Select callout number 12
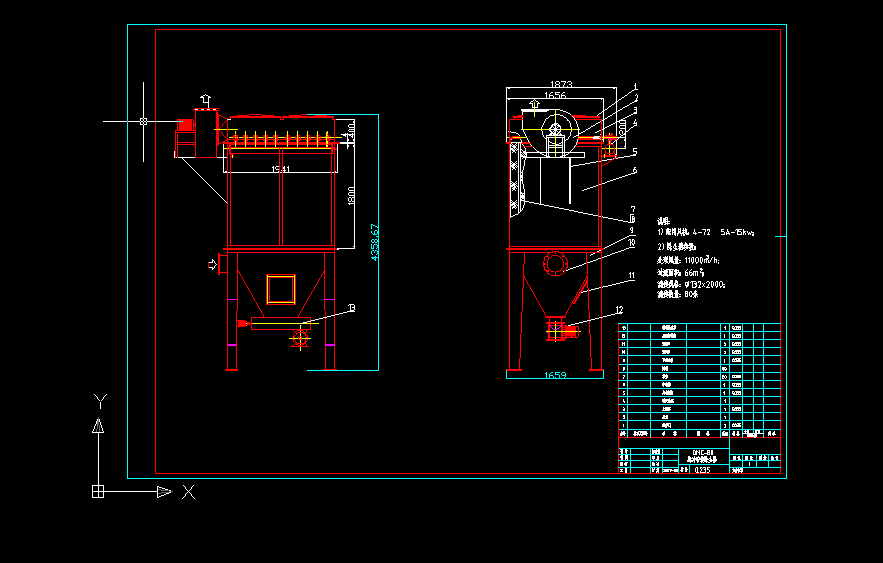Viewport: 883px width, 563px height. 619,310
